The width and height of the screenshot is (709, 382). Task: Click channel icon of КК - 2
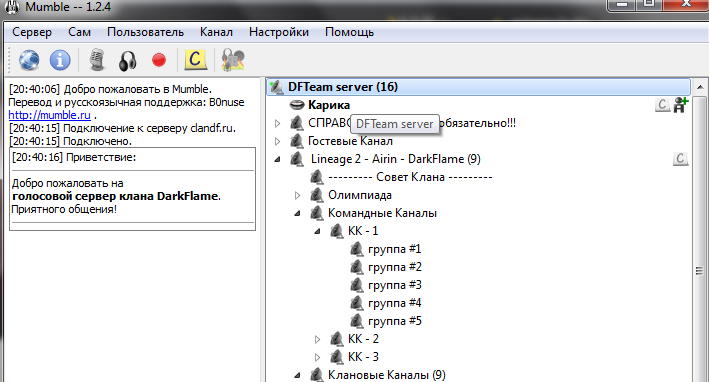(x=336, y=339)
